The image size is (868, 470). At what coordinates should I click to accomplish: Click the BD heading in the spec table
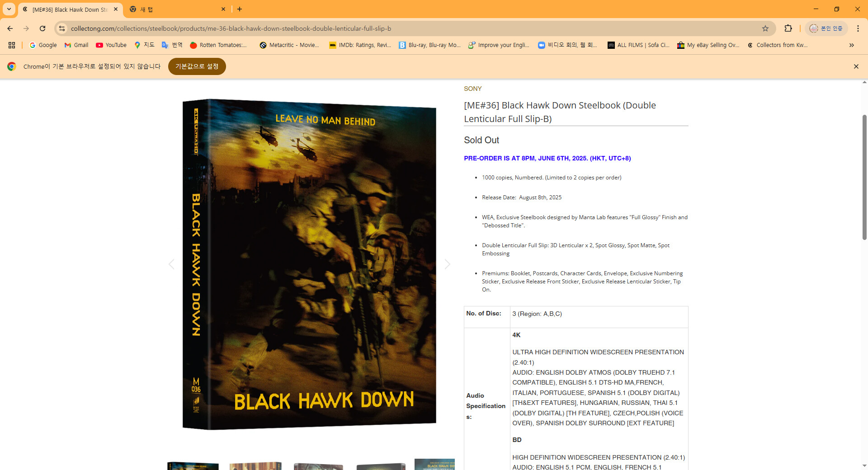point(517,440)
